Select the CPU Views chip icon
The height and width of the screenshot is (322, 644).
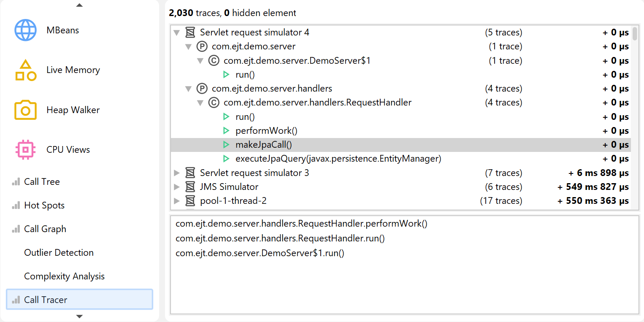(x=26, y=149)
